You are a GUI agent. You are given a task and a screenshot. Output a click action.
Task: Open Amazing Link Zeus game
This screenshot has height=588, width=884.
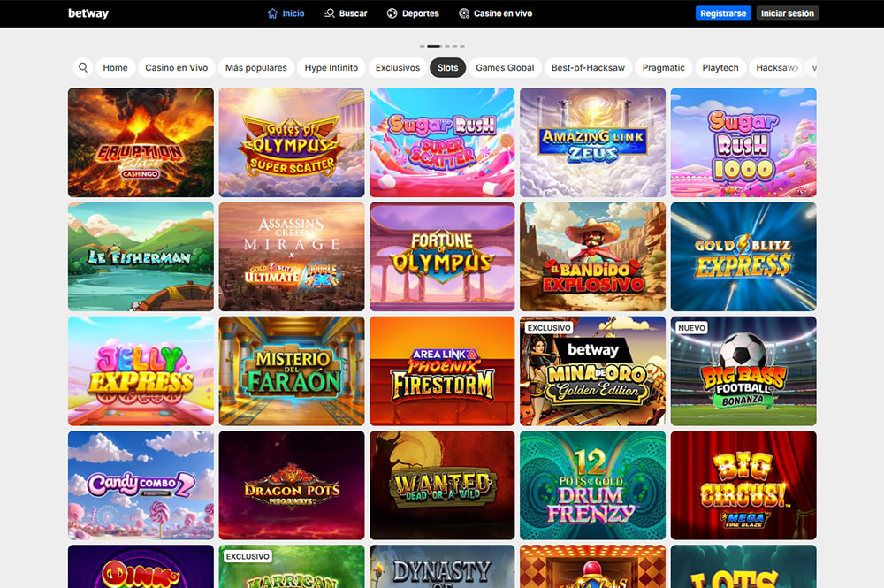coord(592,142)
